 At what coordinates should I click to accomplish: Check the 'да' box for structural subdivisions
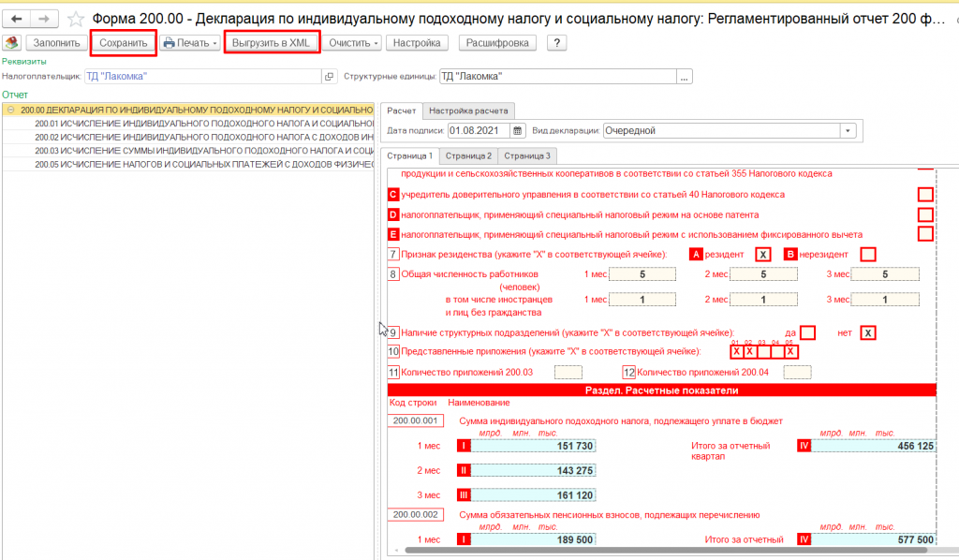808,332
